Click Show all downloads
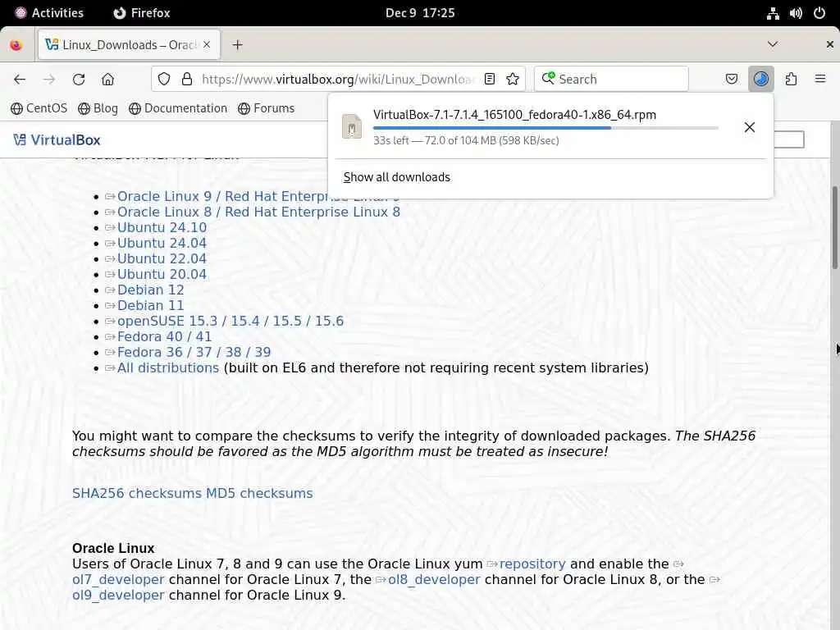The image size is (840, 630). (396, 177)
